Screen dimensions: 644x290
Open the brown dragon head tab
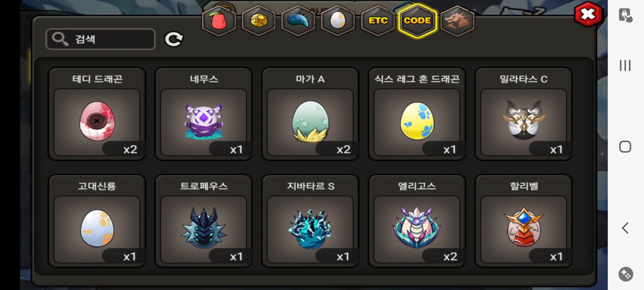click(458, 21)
